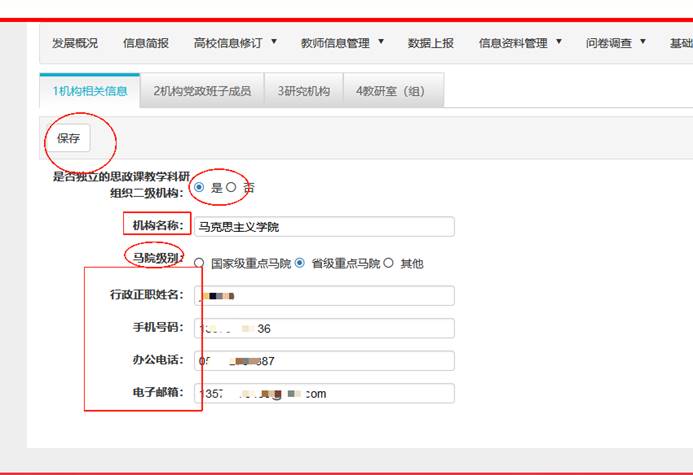Image resolution: width=693 pixels, height=475 pixels.
Task: Open the 问卷调查 dropdown menu
Action: [615, 43]
